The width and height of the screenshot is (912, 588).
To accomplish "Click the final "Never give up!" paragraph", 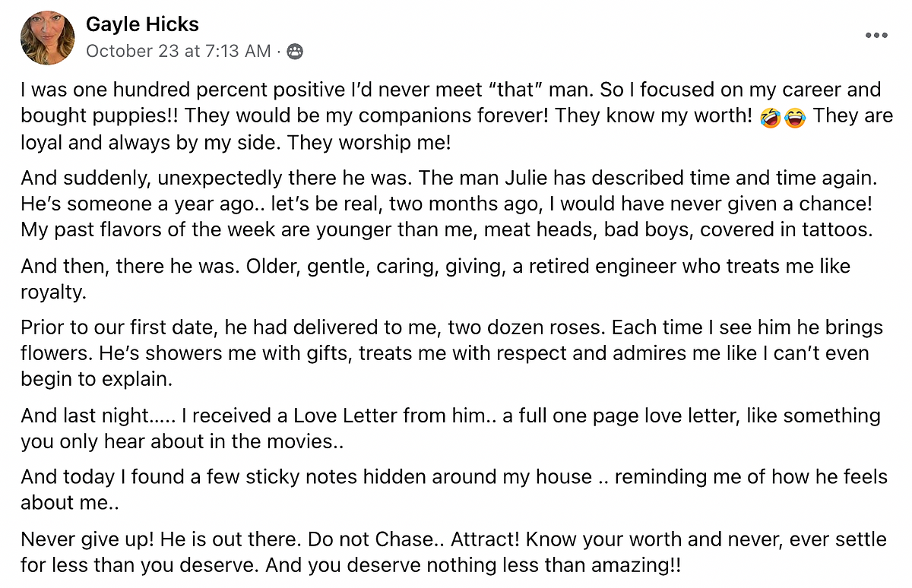I will (x=454, y=552).
